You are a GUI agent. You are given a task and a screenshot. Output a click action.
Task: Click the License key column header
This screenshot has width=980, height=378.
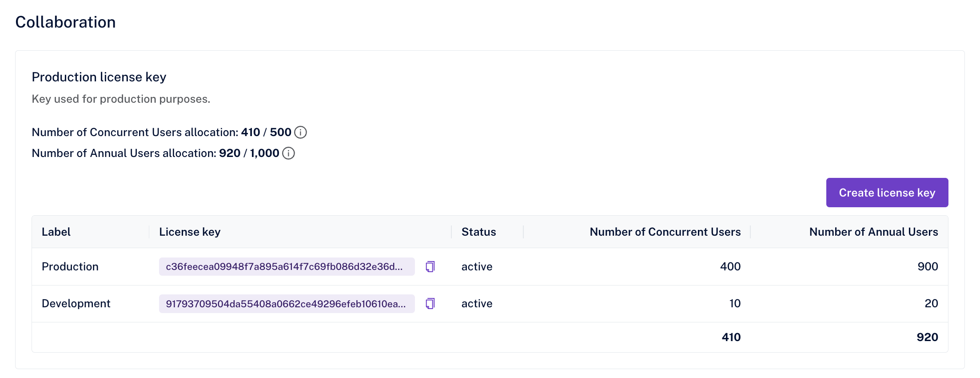(x=190, y=232)
